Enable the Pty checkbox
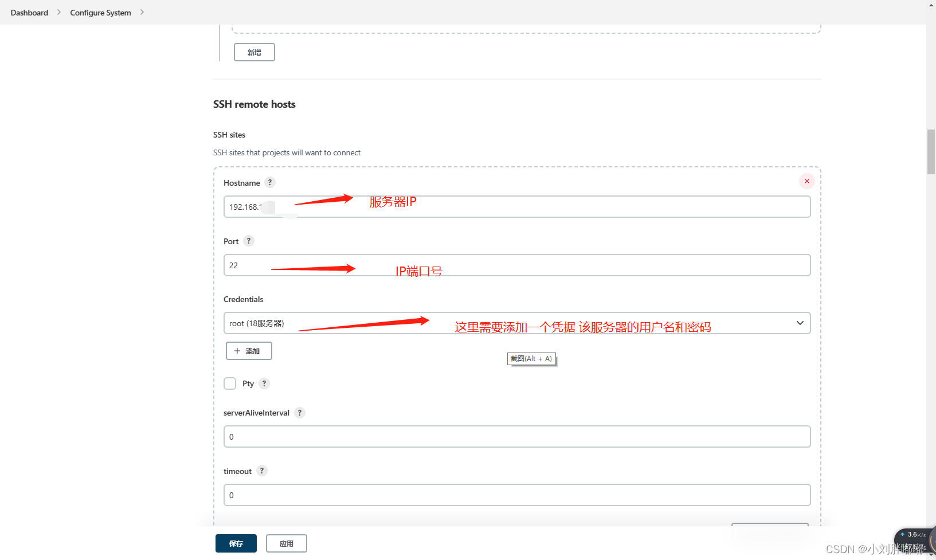Screen dimensions: 936x560 [229, 383]
